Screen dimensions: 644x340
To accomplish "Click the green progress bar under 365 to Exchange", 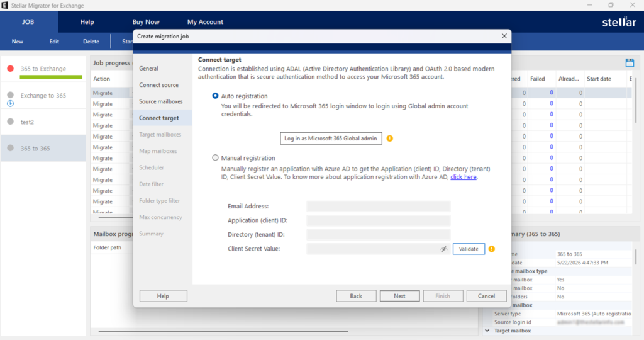I will [x=51, y=77].
